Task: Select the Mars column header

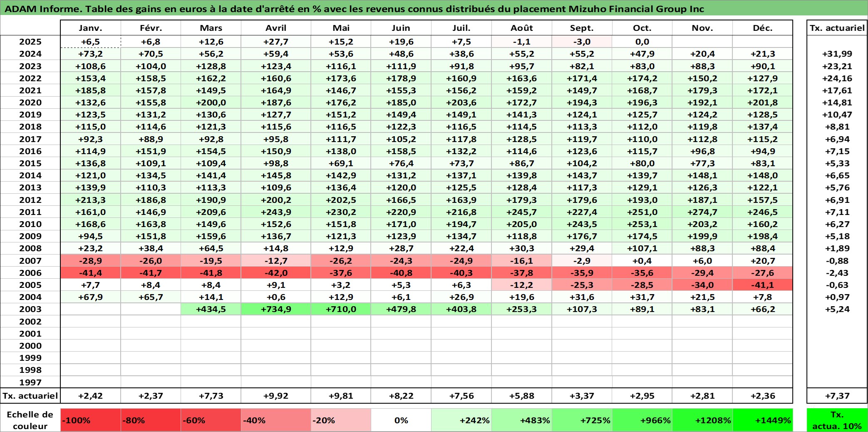Action: pos(211,28)
